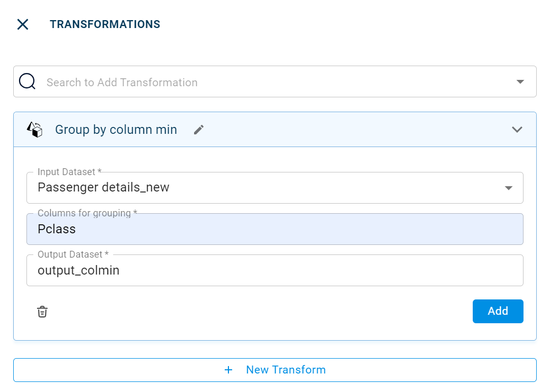Screen dimensions: 551x392
Task: Click the shapes icon beside Group by column min
Action: pyautogui.click(x=35, y=130)
